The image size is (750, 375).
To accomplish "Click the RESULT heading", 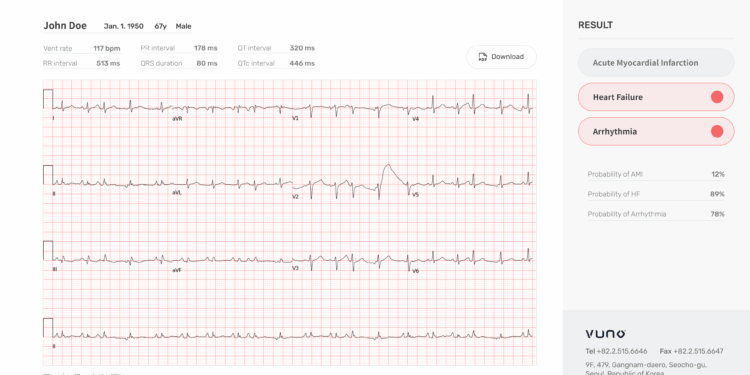I will pos(596,25).
